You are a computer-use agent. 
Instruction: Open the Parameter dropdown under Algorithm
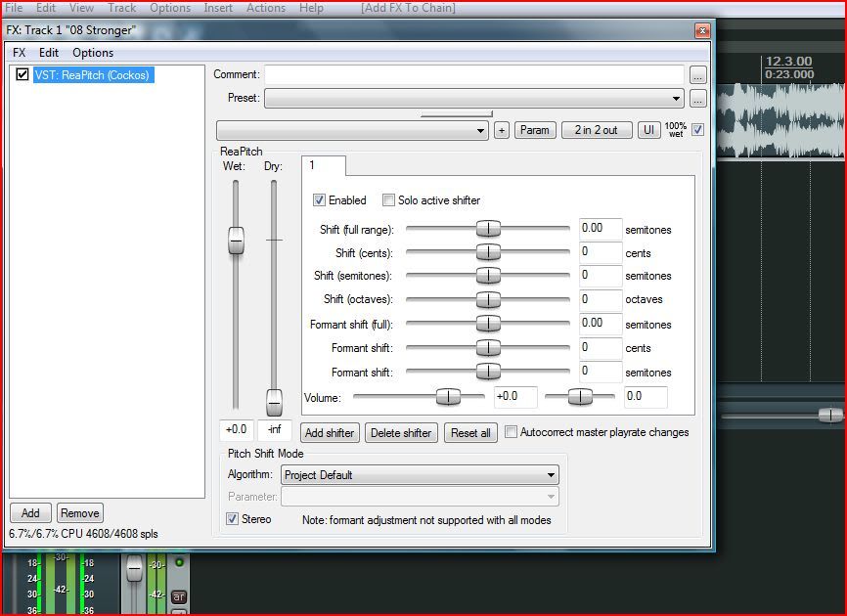coord(420,497)
